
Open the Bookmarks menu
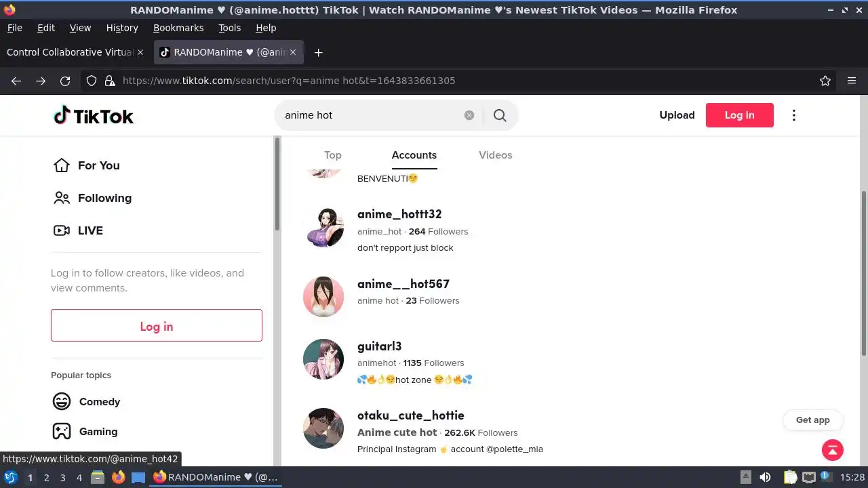(x=178, y=28)
